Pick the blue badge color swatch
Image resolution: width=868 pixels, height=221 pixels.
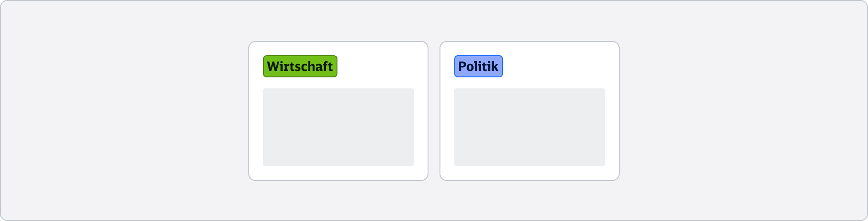click(x=478, y=66)
